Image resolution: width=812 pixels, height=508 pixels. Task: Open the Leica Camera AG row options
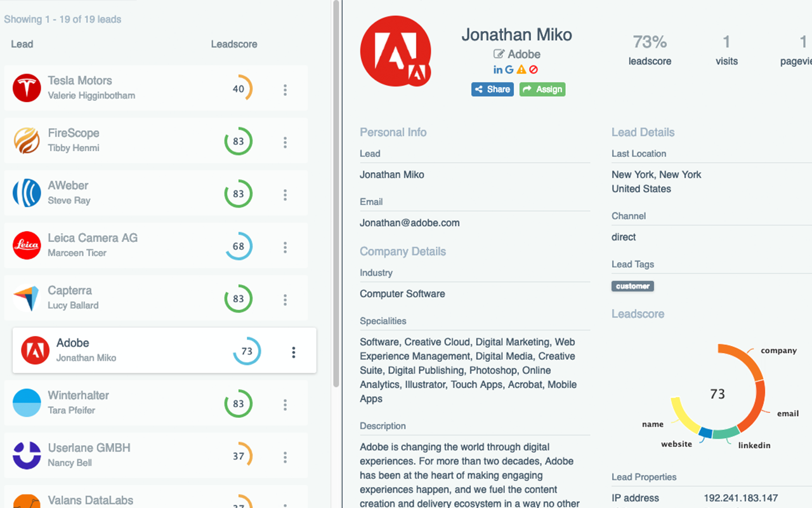(x=285, y=247)
